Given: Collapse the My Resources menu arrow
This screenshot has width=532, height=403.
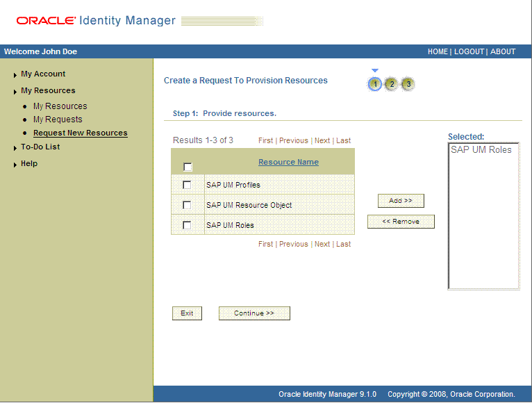Looking at the screenshot, I should click(x=15, y=92).
